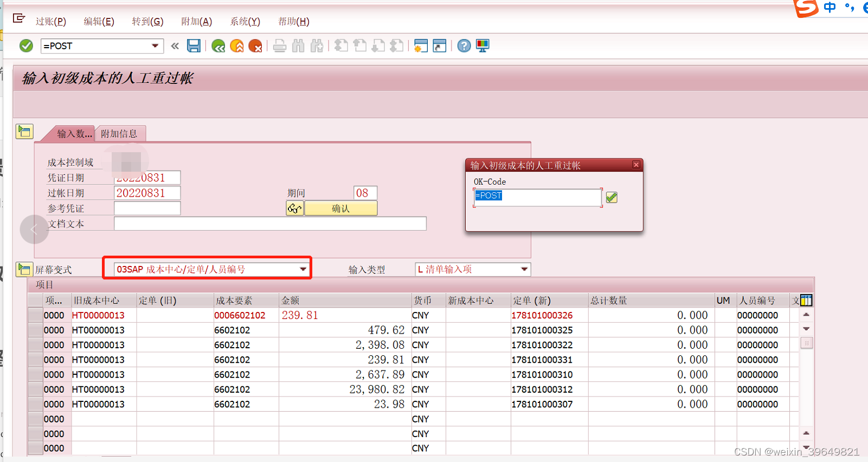Screen dimensions: 868x462
Task: Click the gray left arrow overlay circle
Action: click(x=34, y=229)
